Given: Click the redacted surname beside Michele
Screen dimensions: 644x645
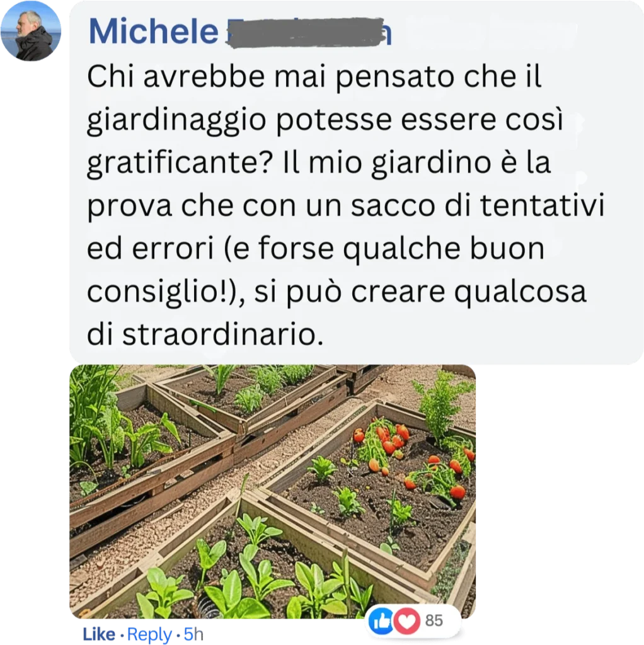Looking at the screenshot, I should click(x=309, y=32).
